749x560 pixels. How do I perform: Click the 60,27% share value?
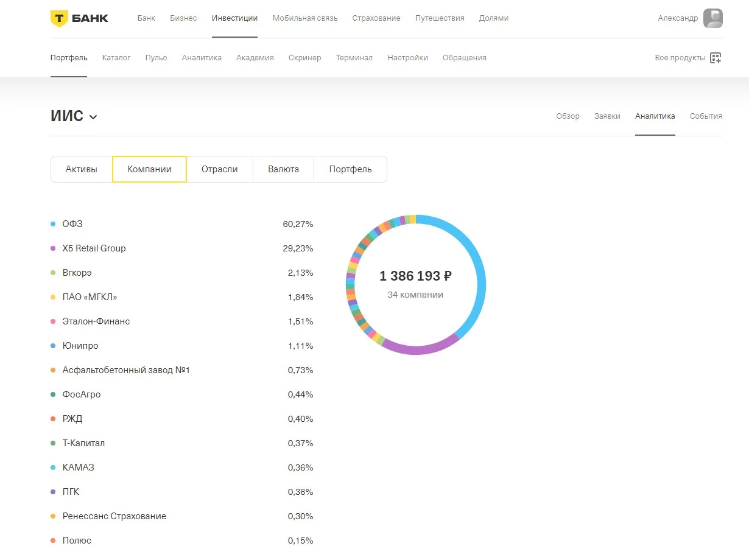[298, 224]
